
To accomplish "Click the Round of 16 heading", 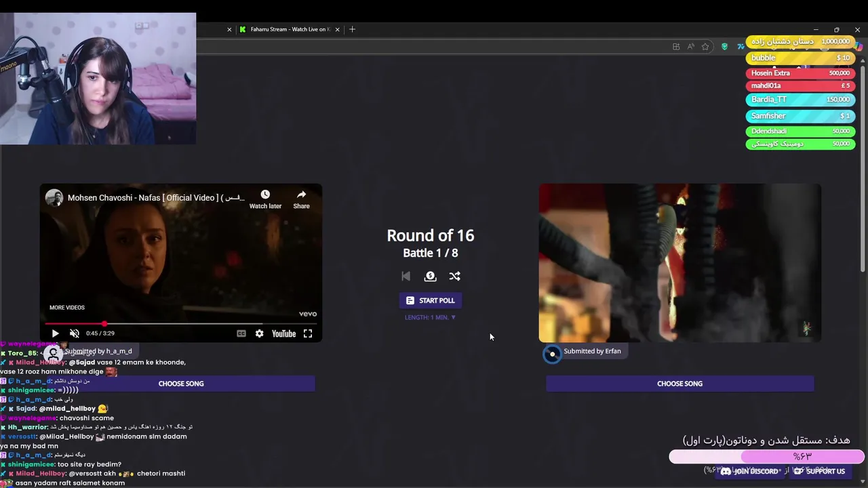I will (x=430, y=235).
